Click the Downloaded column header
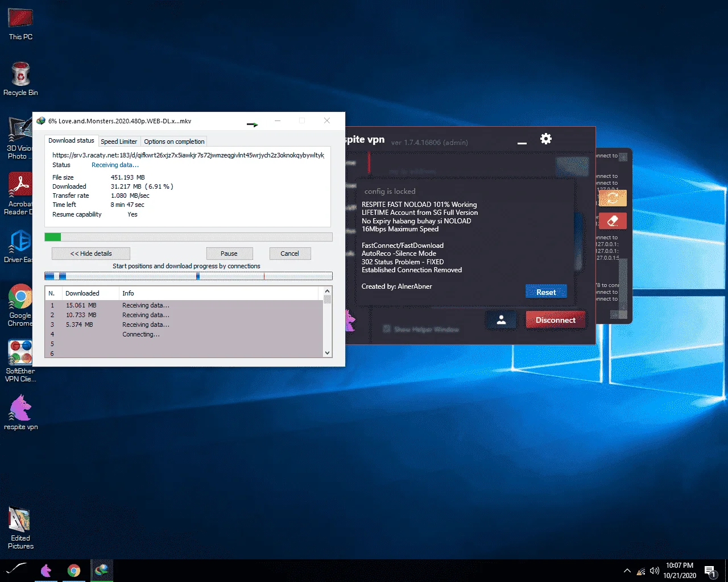 [x=90, y=293]
